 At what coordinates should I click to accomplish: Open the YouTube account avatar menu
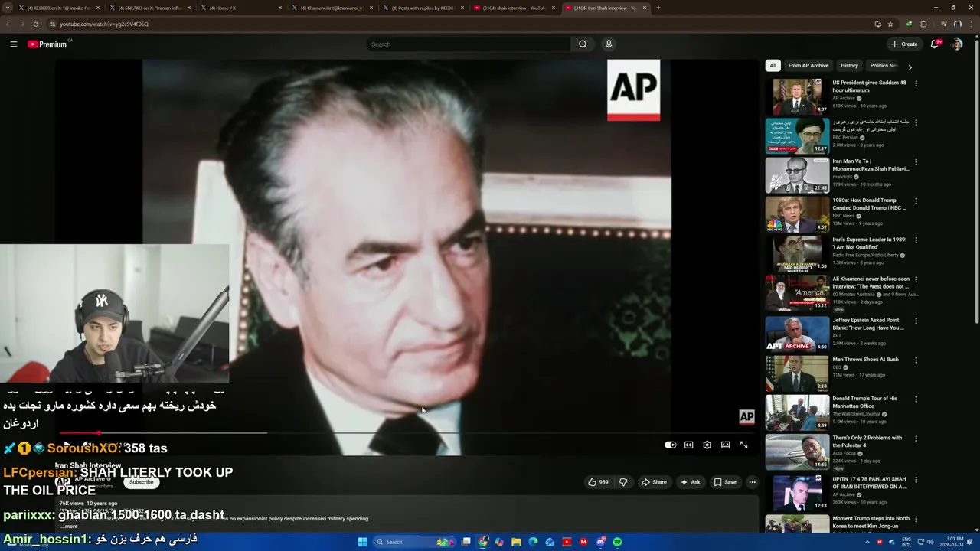[956, 44]
